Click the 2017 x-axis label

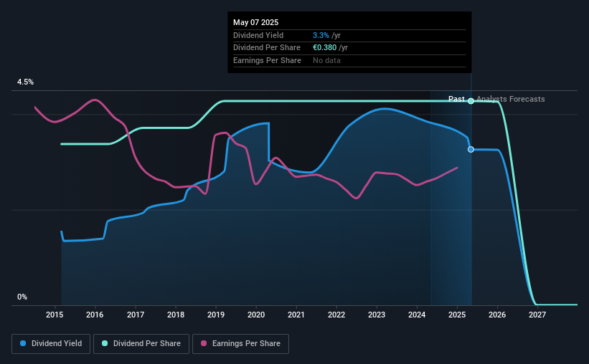tap(135, 315)
